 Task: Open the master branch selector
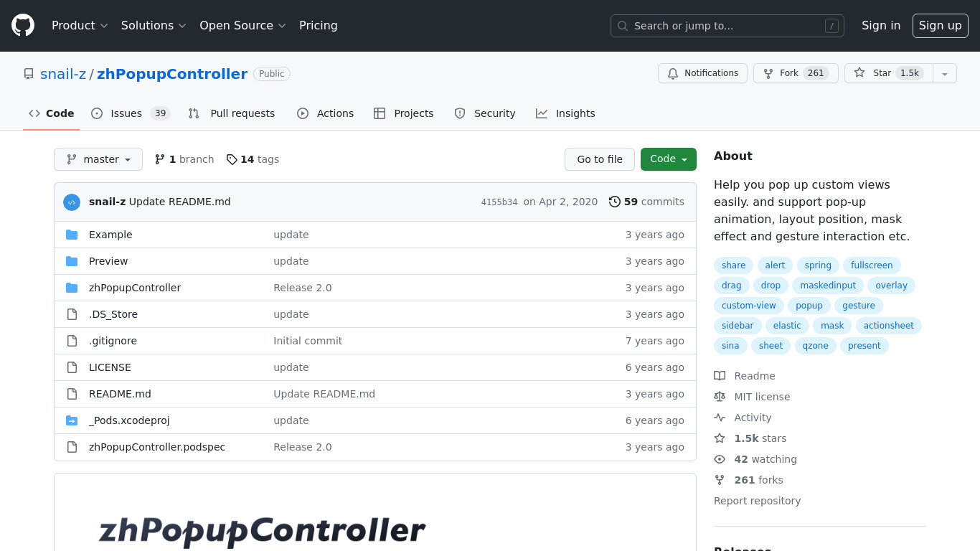coord(98,159)
